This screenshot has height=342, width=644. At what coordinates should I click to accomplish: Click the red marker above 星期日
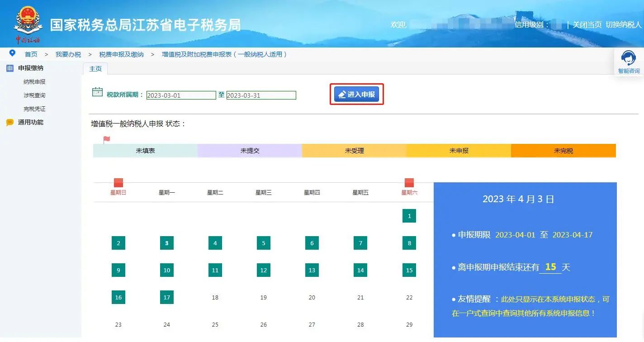click(118, 183)
